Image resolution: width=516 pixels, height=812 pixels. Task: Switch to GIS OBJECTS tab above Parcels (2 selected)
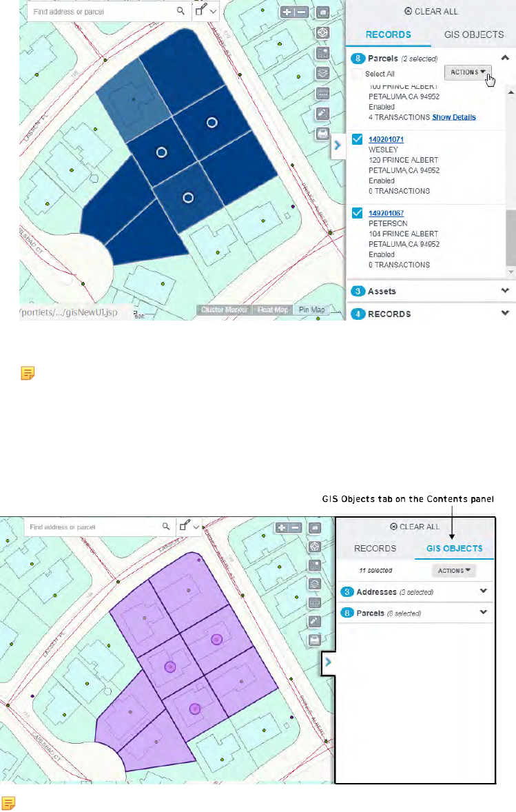coord(473,34)
